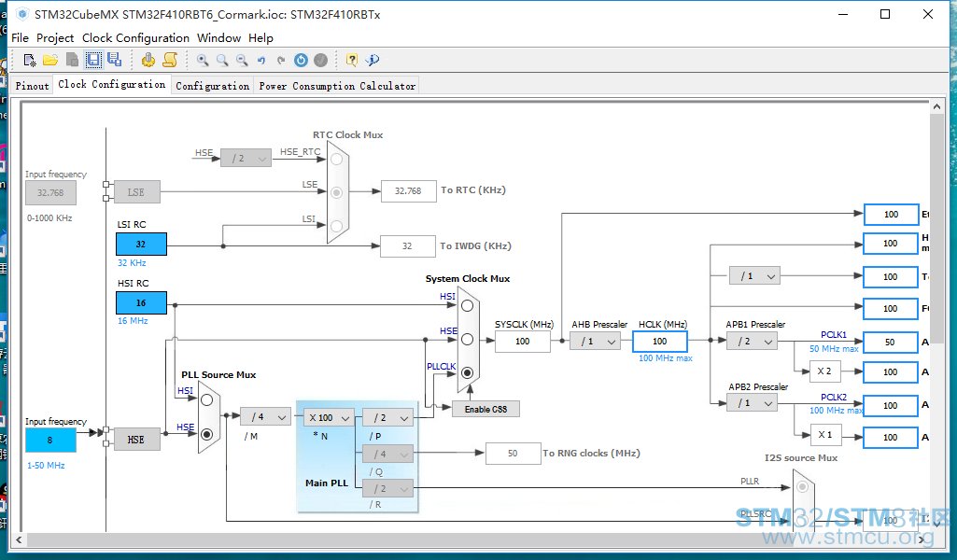
Task: Click the Enable CSS button
Action: pos(486,410)
